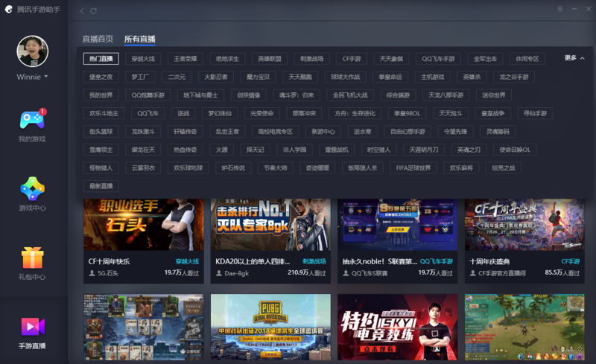Pick the 二次元 category
596x364 pixels.
coord(177,77)
